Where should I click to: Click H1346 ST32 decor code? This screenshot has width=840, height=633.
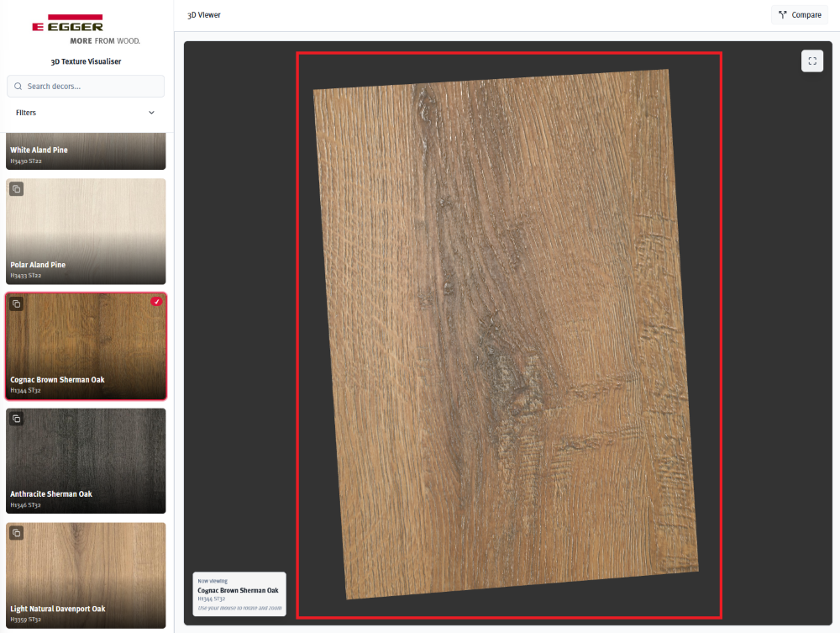tap(26, 505)
